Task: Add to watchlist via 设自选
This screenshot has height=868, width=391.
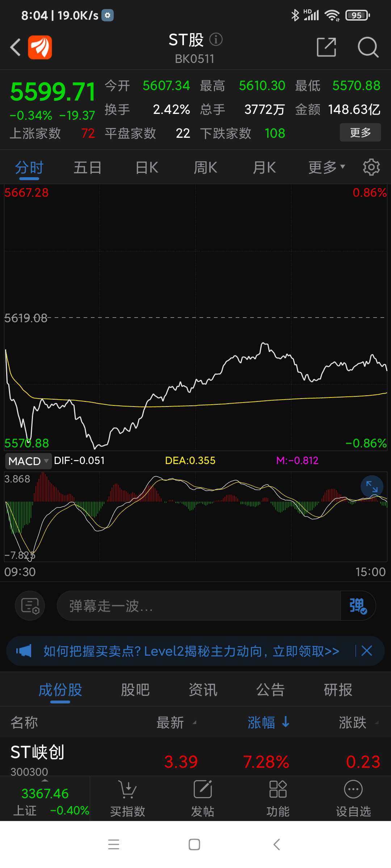Action: click(353, 799)
